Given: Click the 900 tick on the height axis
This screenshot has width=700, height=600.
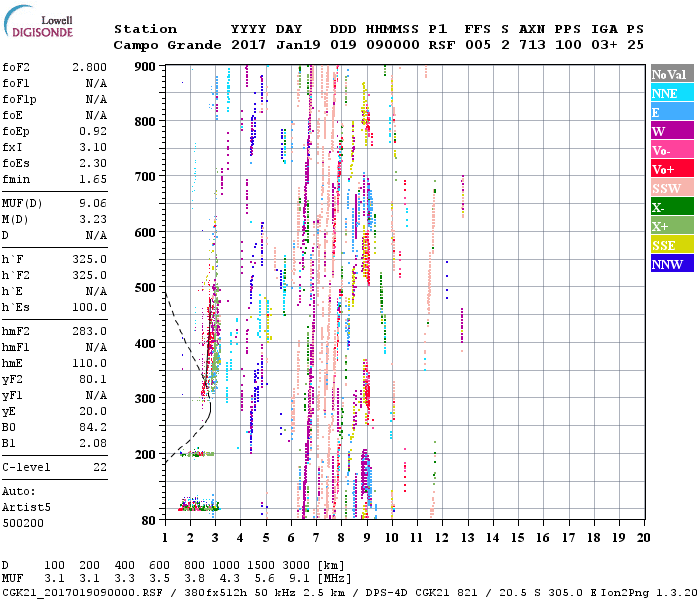Looking at the screenshot, I should pos(145,66).
